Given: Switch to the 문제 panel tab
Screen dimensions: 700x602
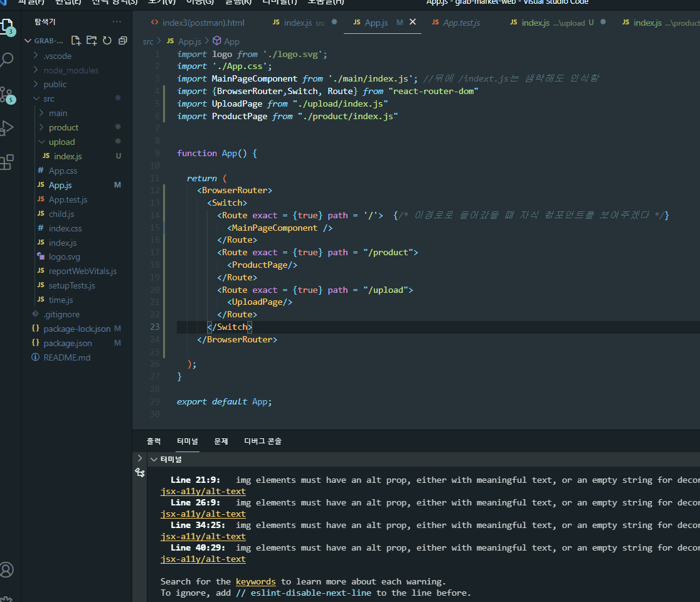Looking at the screenshot, I should (221, 441).
